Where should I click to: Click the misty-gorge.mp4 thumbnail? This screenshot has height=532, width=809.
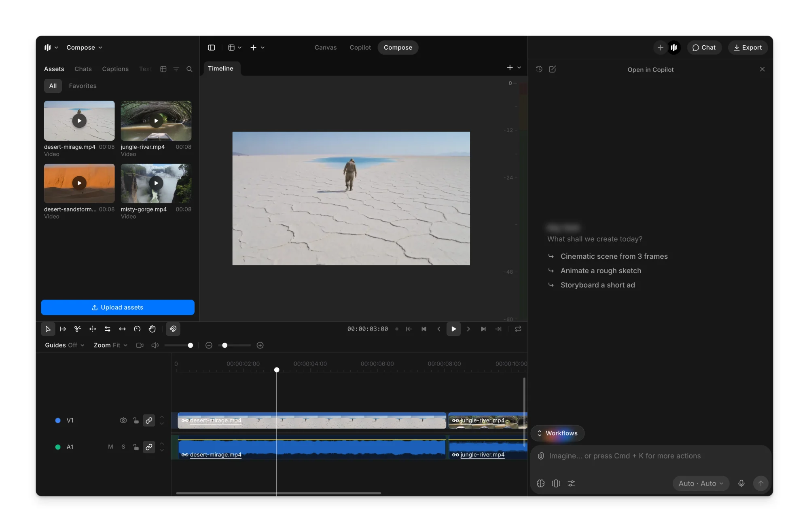(x=156, y=183)
